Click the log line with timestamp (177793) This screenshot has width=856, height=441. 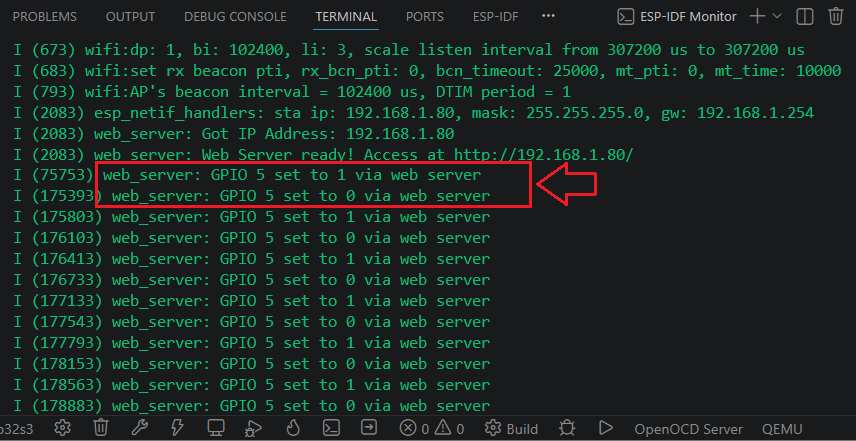tap(251, 343)
